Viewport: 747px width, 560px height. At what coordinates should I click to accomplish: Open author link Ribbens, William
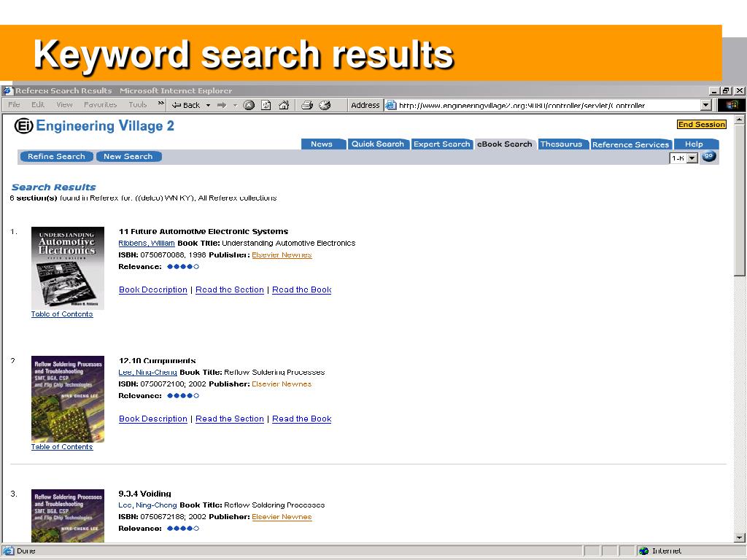(x=146, y=244)
